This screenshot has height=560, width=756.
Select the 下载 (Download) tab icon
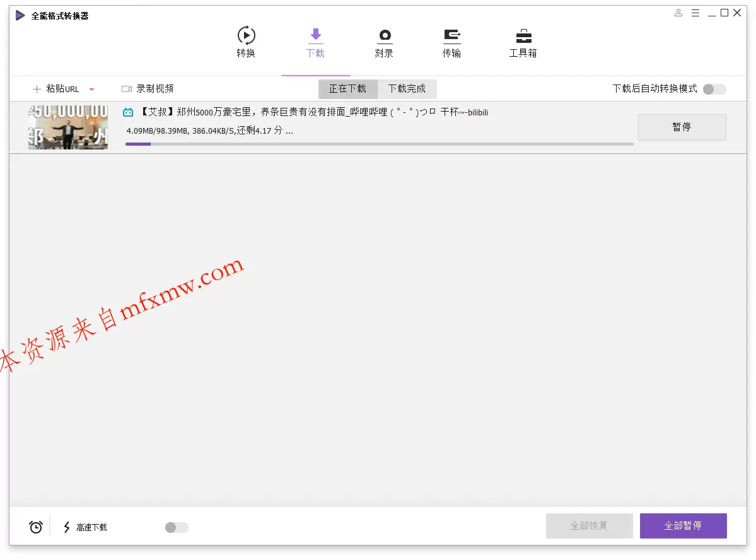tap(315, 36)
